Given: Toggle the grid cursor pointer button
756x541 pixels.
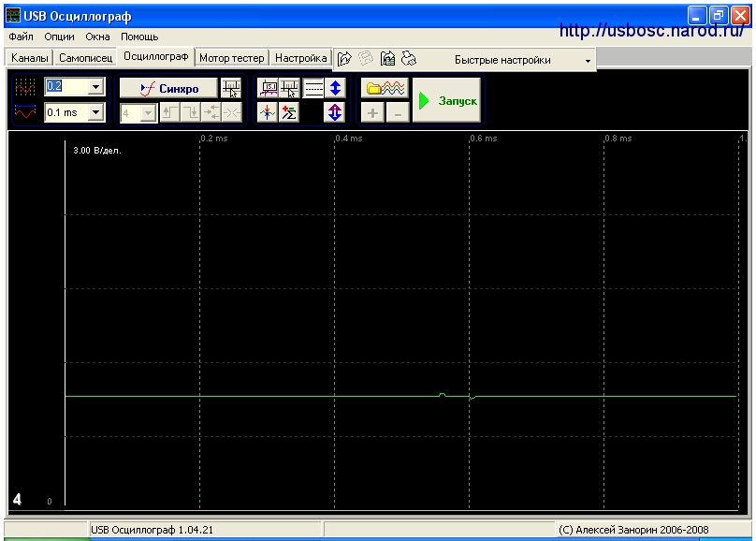Looking at the screenshot, I should (x=289, y=88).
